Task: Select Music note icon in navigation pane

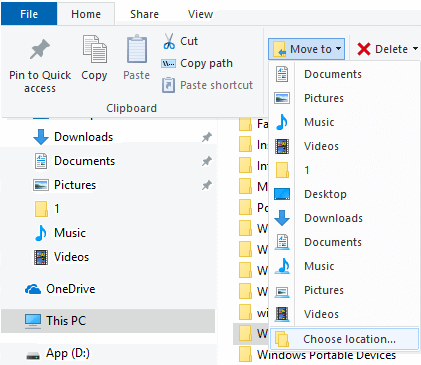Action: [41, 233]
